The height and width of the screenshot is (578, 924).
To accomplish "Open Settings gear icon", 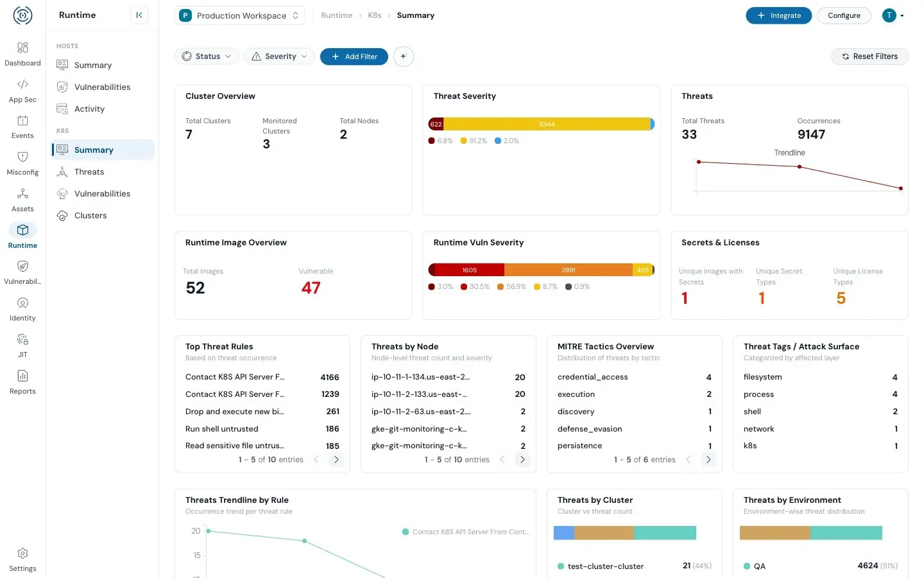I will click(22, 554).
